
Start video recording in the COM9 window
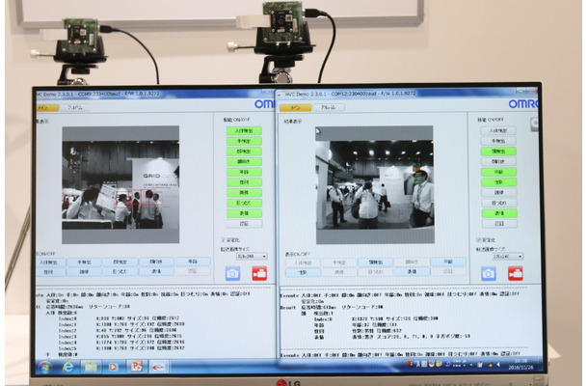click(259, 273)
